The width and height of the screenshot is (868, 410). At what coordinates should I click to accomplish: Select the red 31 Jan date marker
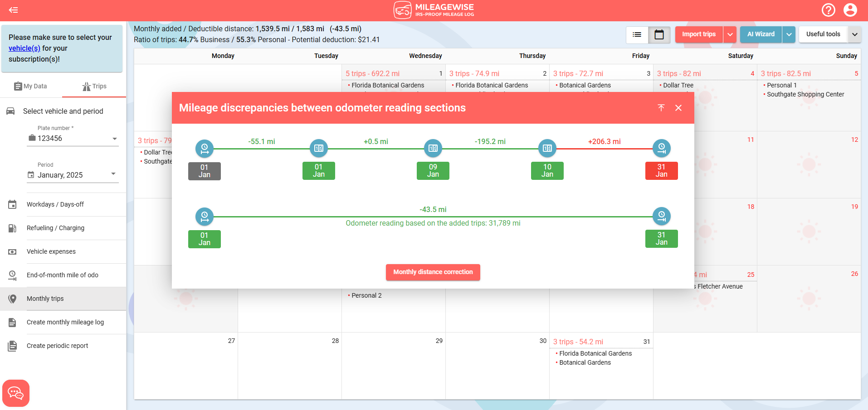[x=661, y=171]
